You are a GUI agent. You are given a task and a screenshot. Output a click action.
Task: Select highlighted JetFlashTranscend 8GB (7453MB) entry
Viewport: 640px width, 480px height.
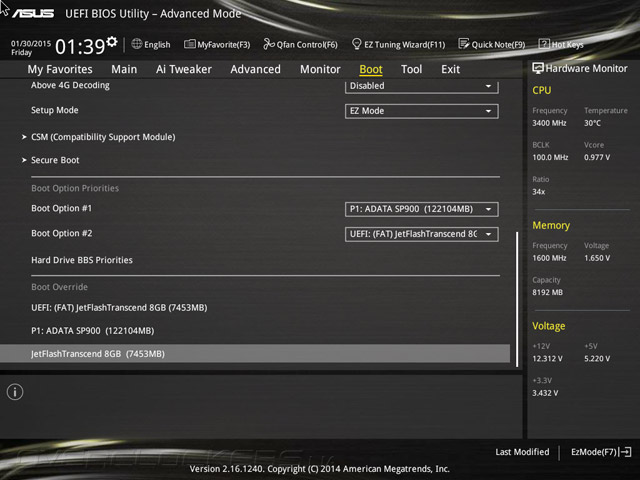click(255, 354)
